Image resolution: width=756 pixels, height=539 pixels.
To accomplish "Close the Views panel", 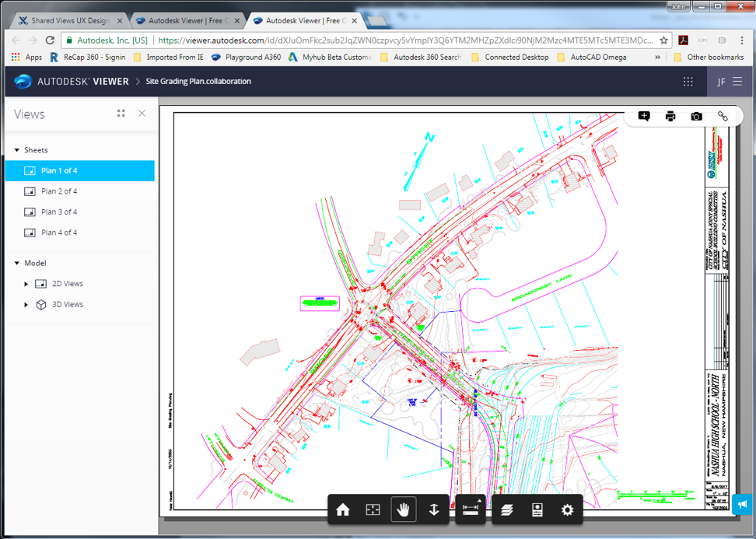I will [x=142, y=114].
